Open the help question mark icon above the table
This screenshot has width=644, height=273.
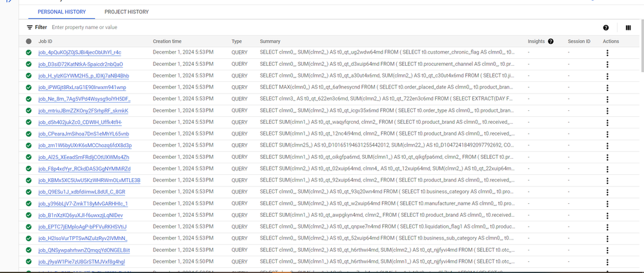pyautogui.click(x=606, y=28)
